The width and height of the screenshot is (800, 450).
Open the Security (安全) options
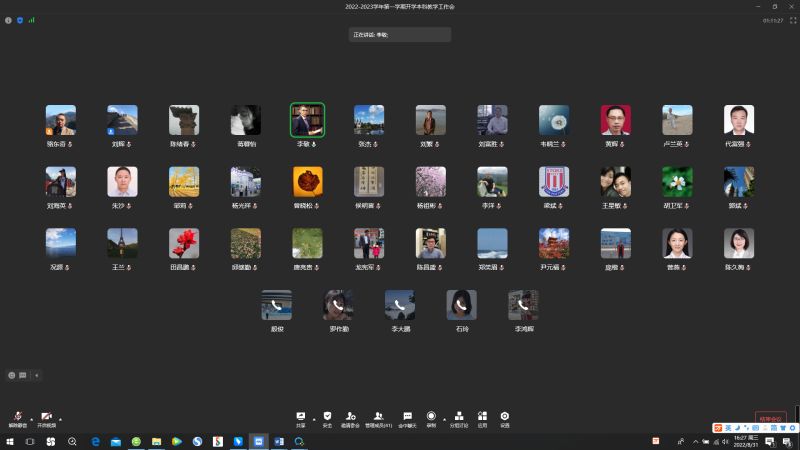click(x=327, y=416)
